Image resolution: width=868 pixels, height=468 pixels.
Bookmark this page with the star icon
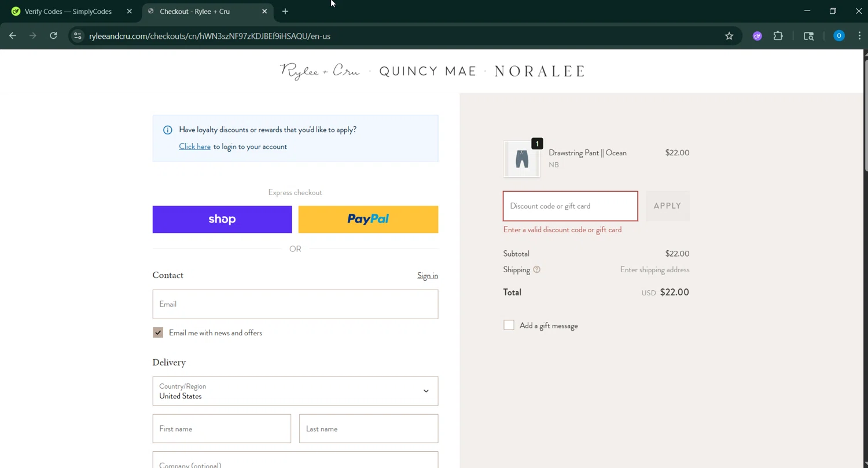[x=729, y=36]
